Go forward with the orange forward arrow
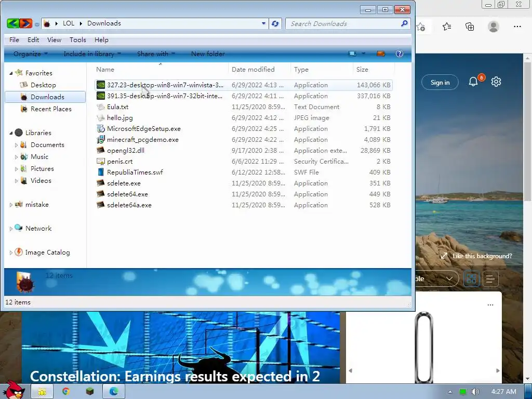Image resolution: width=532 pixels, height=399 pixels. [26, 23]
